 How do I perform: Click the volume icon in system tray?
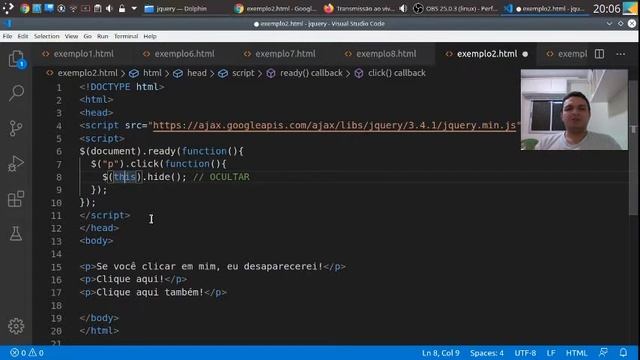109,8
